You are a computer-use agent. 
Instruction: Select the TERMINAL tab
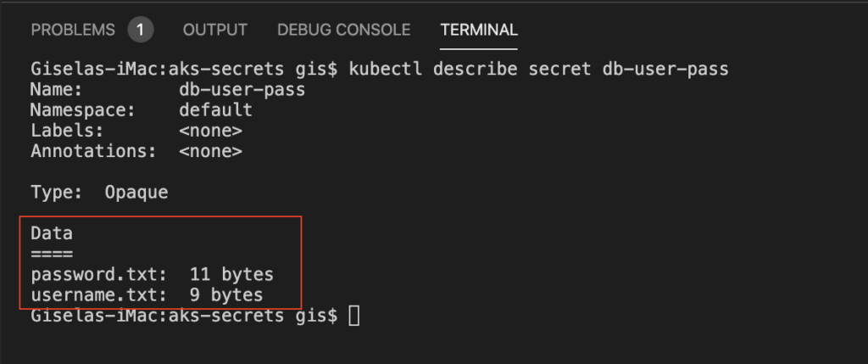[479, 30]
